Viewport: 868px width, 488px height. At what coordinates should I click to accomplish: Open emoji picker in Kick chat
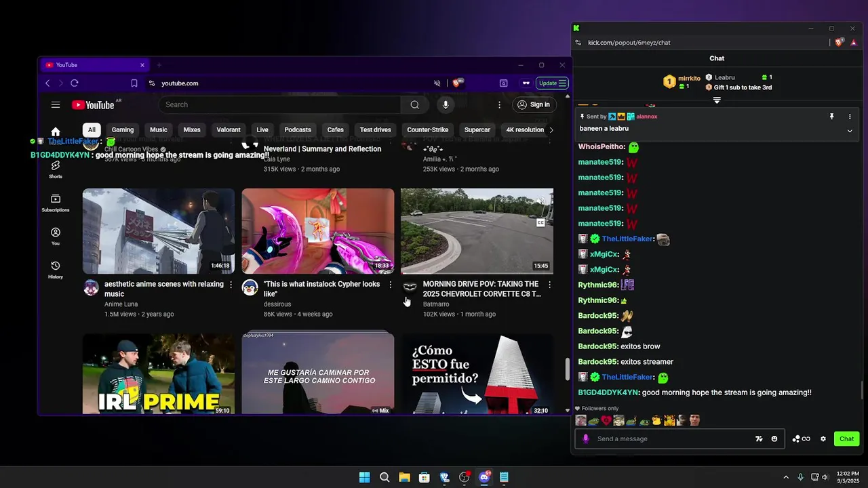(x=774, y=439)
